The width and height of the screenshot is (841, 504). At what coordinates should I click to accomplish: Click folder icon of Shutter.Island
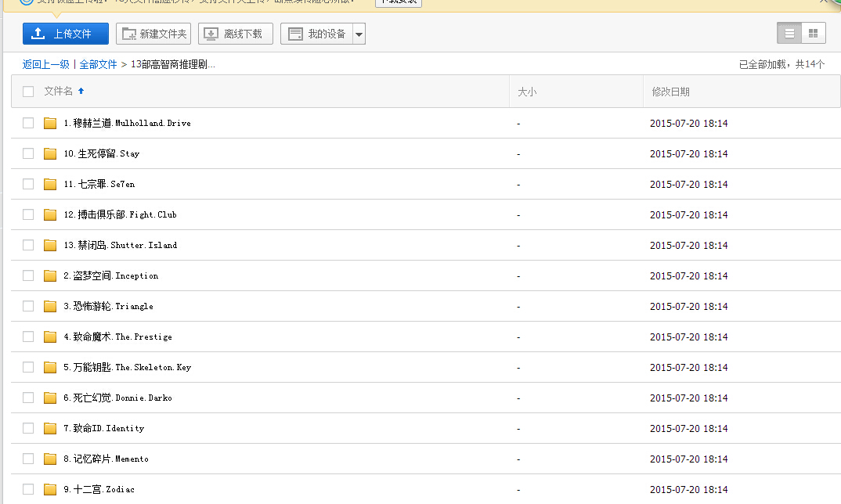pyautogui.click(x=50, y=246)
